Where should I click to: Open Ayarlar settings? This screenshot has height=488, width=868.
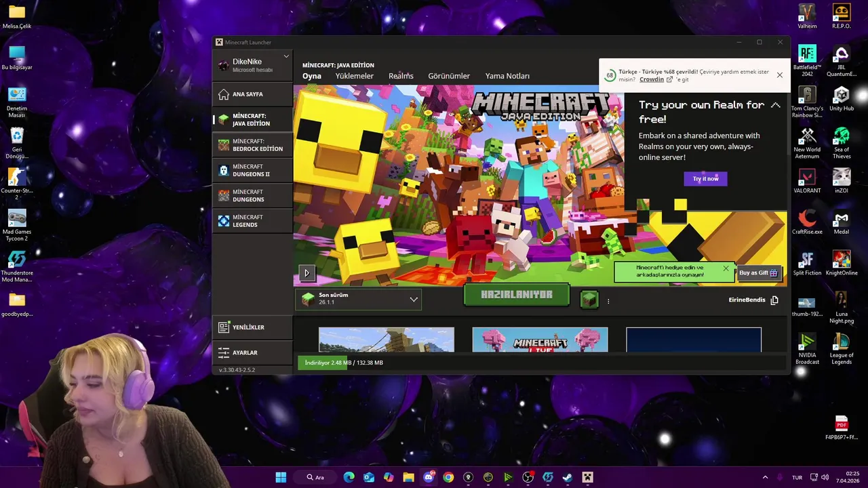[x=252, y=352]
